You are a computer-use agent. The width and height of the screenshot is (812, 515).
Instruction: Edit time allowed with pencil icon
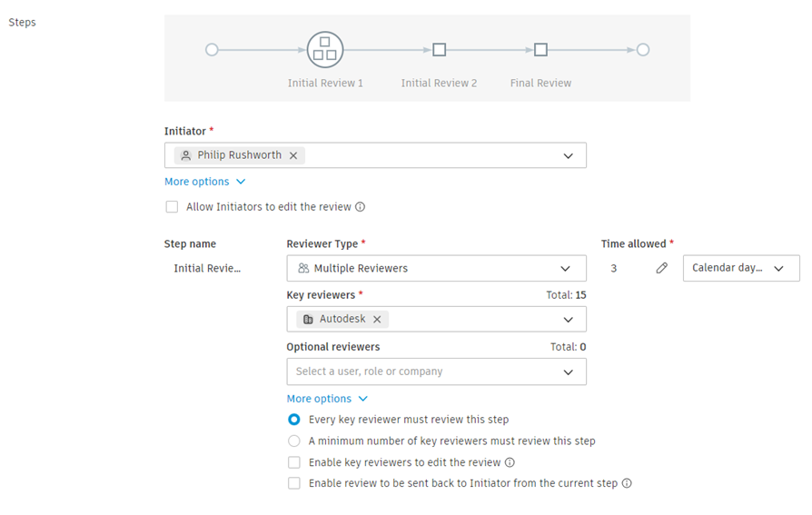662,268
